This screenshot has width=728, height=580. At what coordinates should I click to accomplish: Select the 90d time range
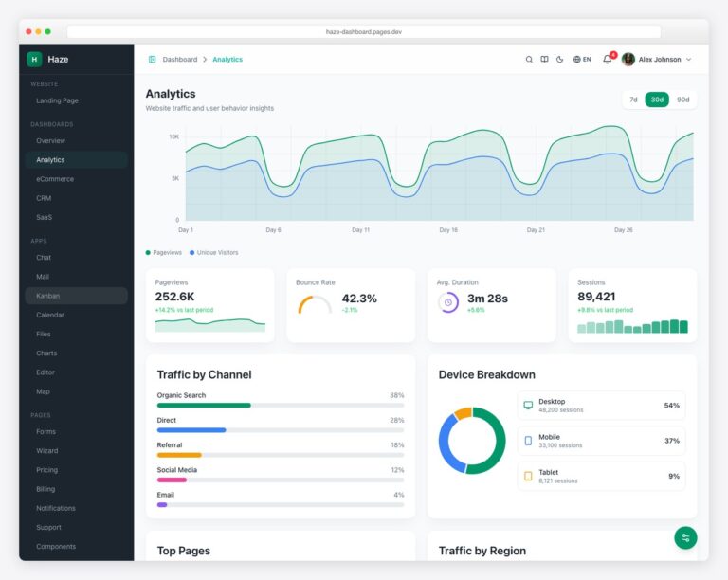pos(682,100)
